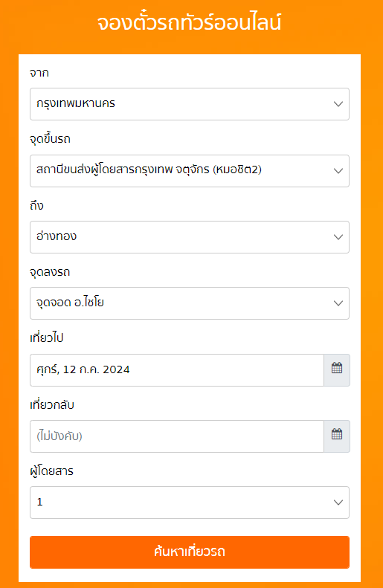The height and width of the screenshot is (588, 383).
Task: Click the ถึง field label
Action: point(36,205)
